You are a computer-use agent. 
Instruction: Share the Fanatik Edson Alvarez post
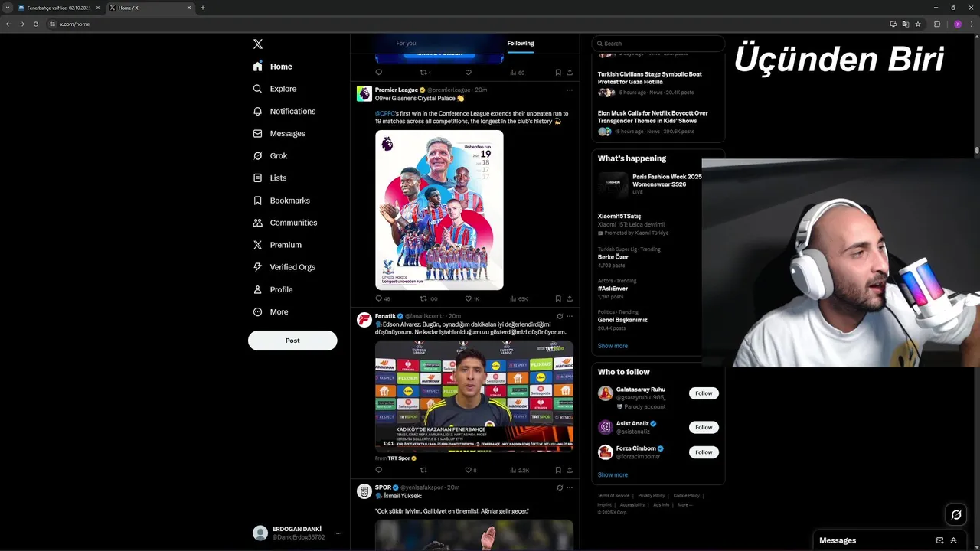[x=570, y=470]
